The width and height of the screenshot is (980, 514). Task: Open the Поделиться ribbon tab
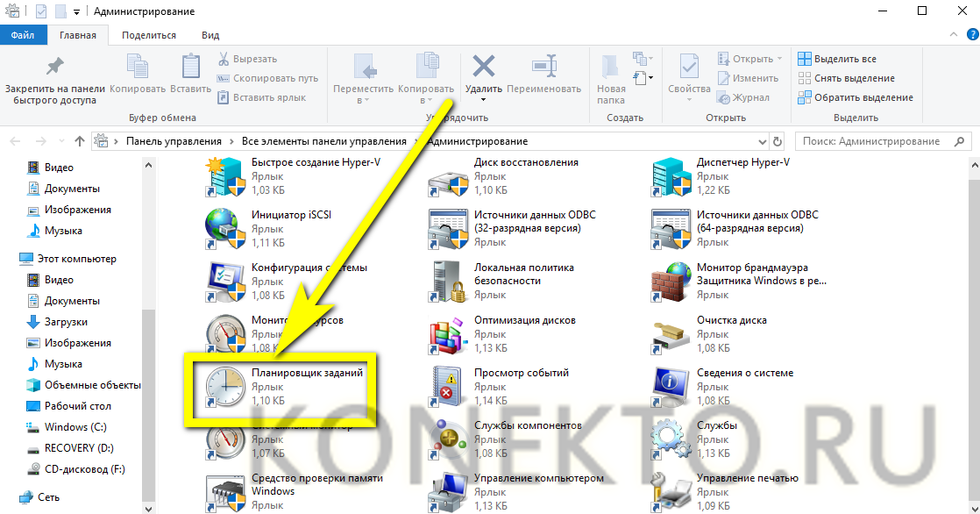pos(149,35)
